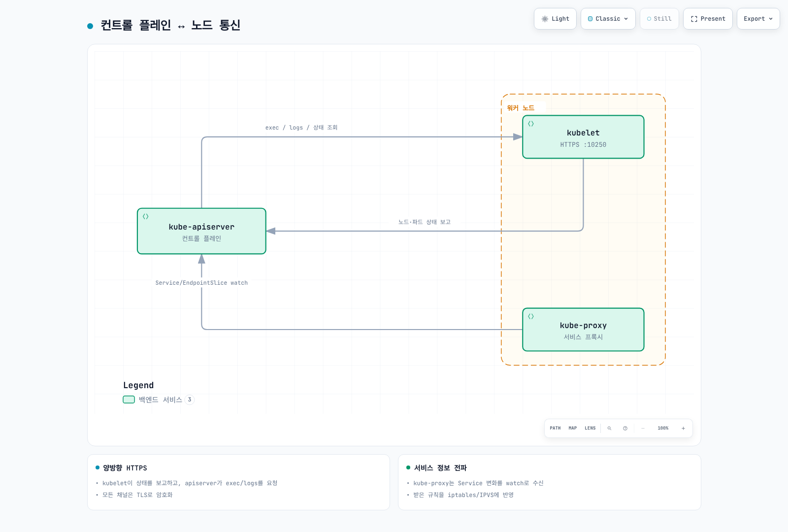
Task: Click the '모든 채널은 TLS로 암호화' bullet
Action: 137,495
